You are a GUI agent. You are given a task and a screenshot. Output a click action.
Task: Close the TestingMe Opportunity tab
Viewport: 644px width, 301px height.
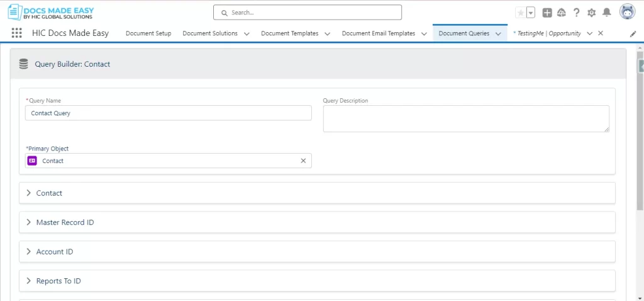601,33
